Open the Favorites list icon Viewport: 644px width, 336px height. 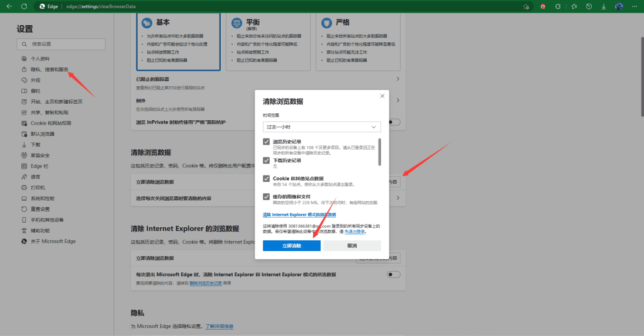coord(574,6)
